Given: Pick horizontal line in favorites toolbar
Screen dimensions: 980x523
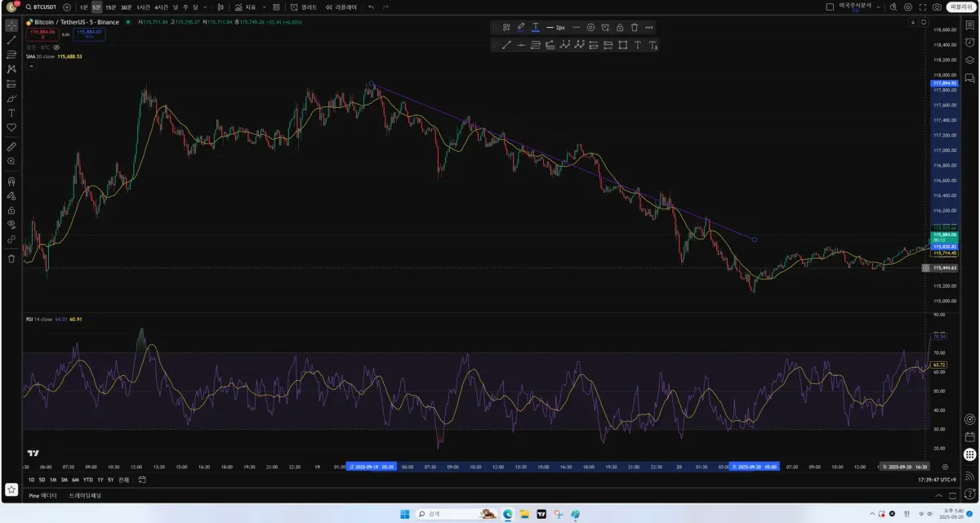Looking at the screenshot, I should coord(521,45).
